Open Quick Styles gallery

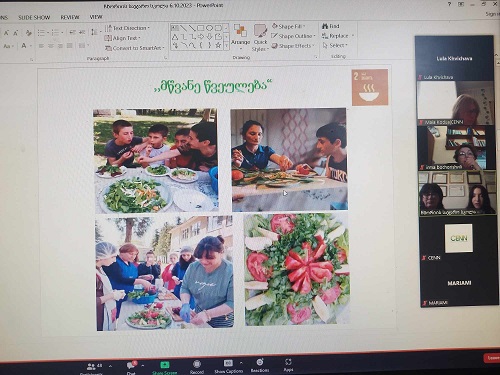tap(260, 37)
